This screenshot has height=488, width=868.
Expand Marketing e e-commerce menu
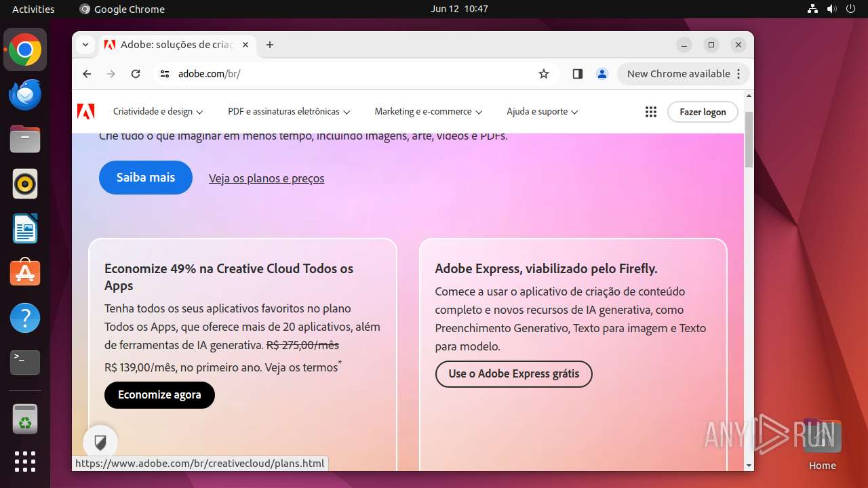coord(429,112)
